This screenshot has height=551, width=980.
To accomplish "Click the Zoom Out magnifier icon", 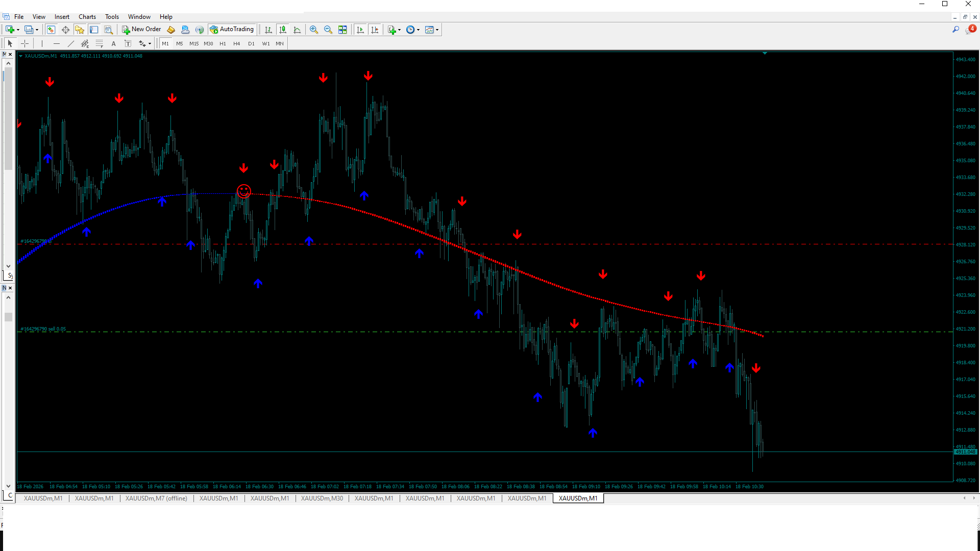I will tap(328, 30).
